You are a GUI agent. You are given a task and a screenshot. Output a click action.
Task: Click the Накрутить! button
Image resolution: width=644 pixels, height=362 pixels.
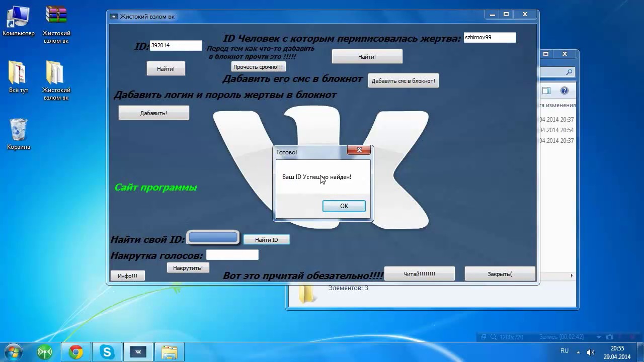point(188,268)
